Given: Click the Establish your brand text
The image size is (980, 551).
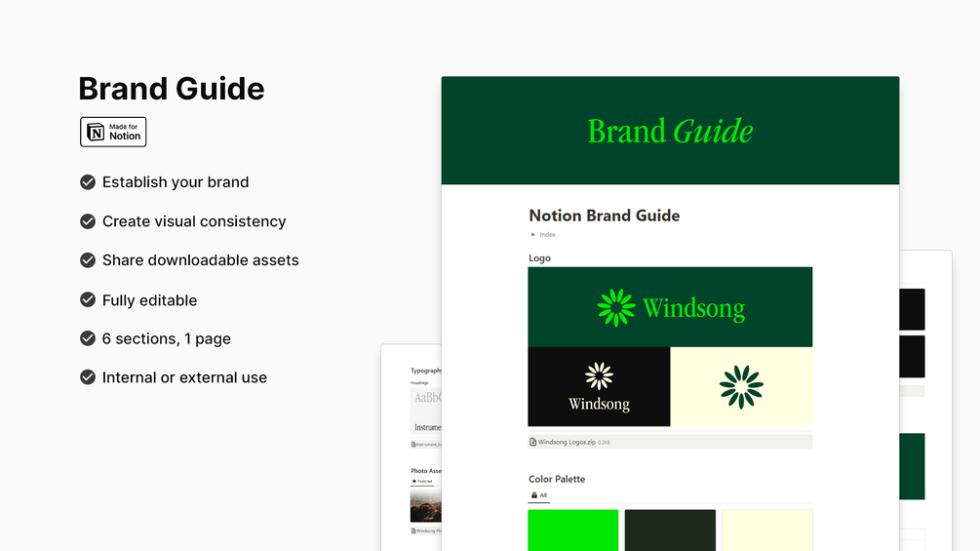Looking at the screenshot, I should tap(176, 181).
